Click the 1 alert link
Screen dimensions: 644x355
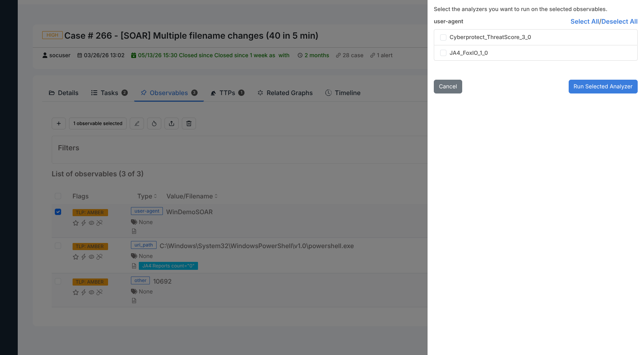pos(381,56)
